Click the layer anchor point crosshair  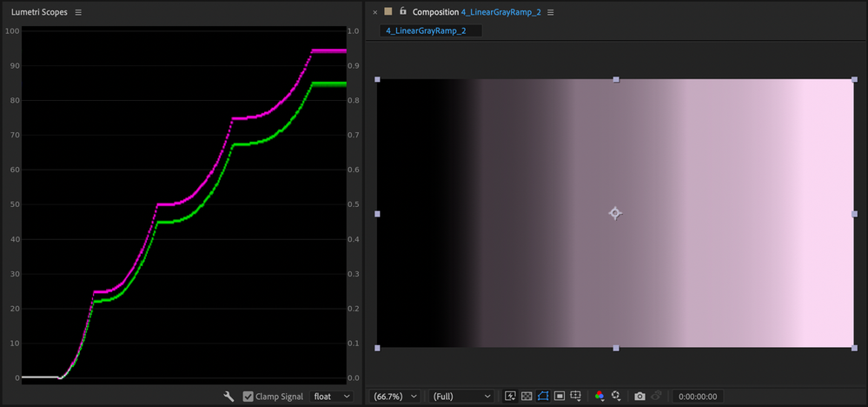(615, 213)
